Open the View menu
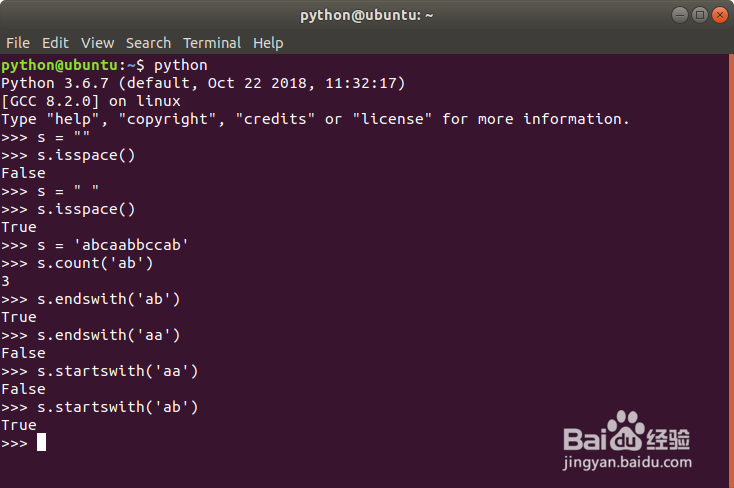Screen dimensions: 734x488 click(x=98, y=43)
